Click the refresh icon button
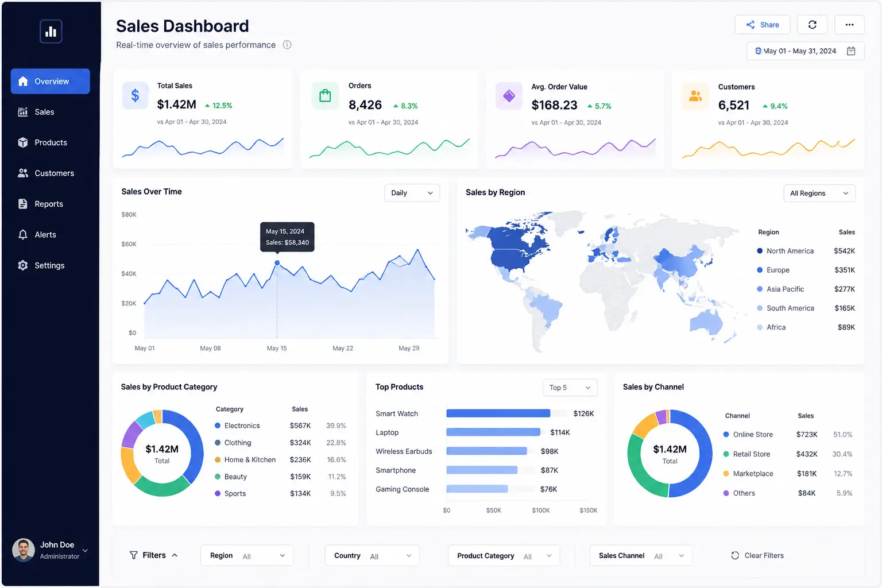 (x=813, y=25)
